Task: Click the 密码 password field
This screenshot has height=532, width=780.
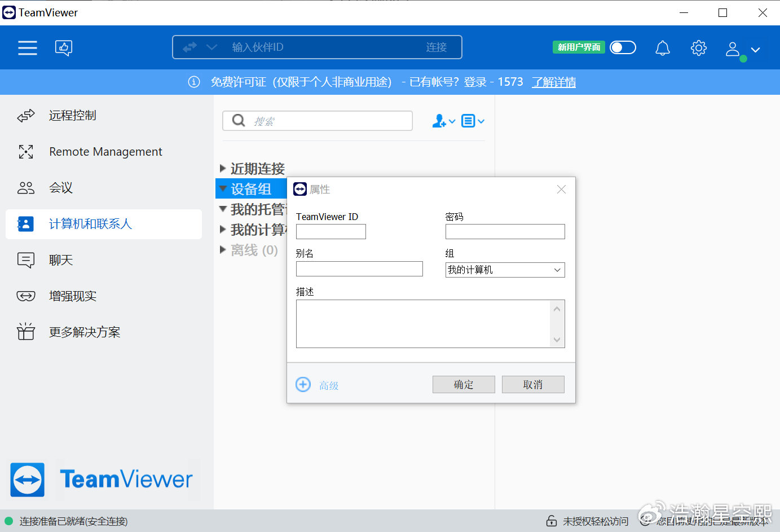Action: tap(505, 231)
